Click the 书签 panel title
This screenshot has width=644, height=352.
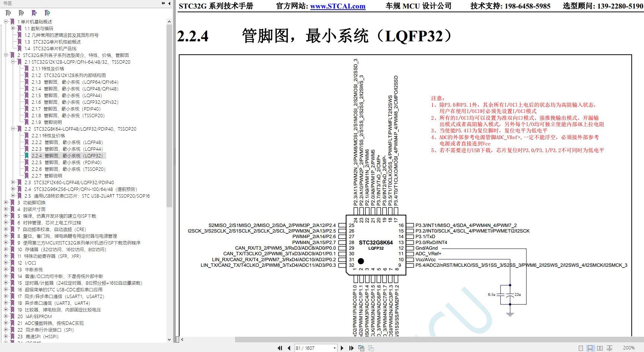click(x=7, y=3)
